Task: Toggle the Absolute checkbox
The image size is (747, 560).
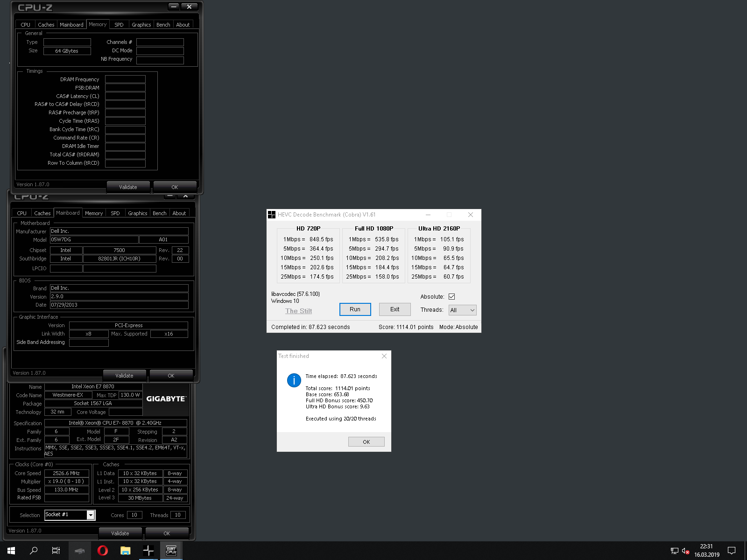Action: 451,297
